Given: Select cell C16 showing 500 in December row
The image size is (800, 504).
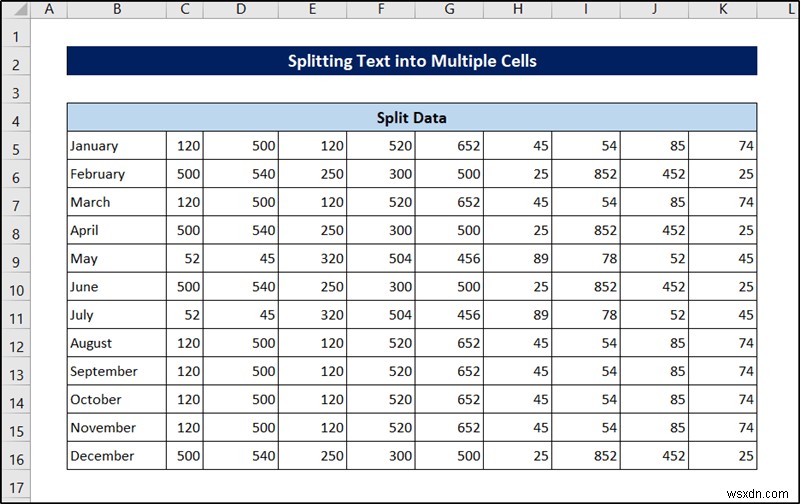Looking at the screenshot, I should [185, 455].
